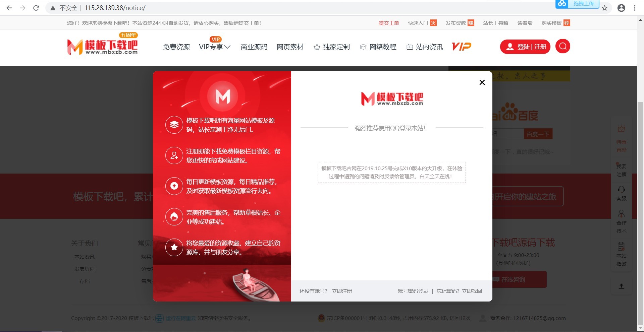
Task: Click the back-to-top arrow in sidebar
Action: point(621,286)
